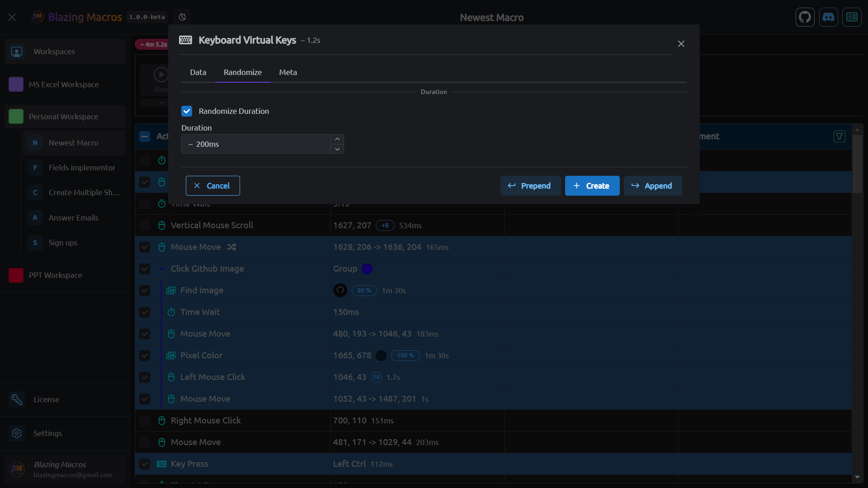868x488 pixels.
Task: Open dropdown under the Run button
Action: 161,103
